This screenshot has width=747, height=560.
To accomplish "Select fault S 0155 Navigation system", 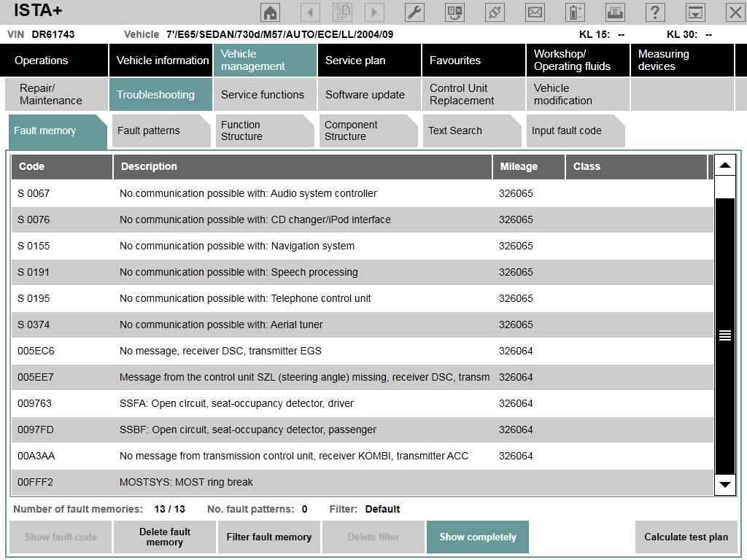I will (363, 246).
